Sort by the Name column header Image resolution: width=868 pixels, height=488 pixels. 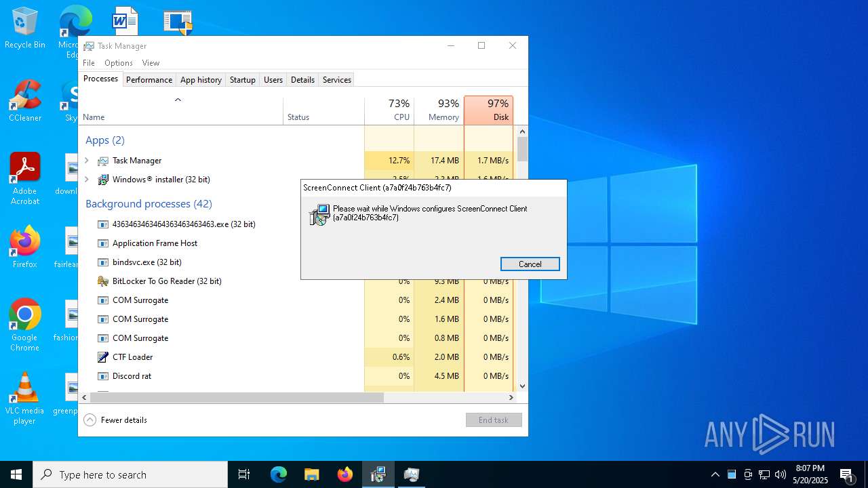(x=181, y=110)
